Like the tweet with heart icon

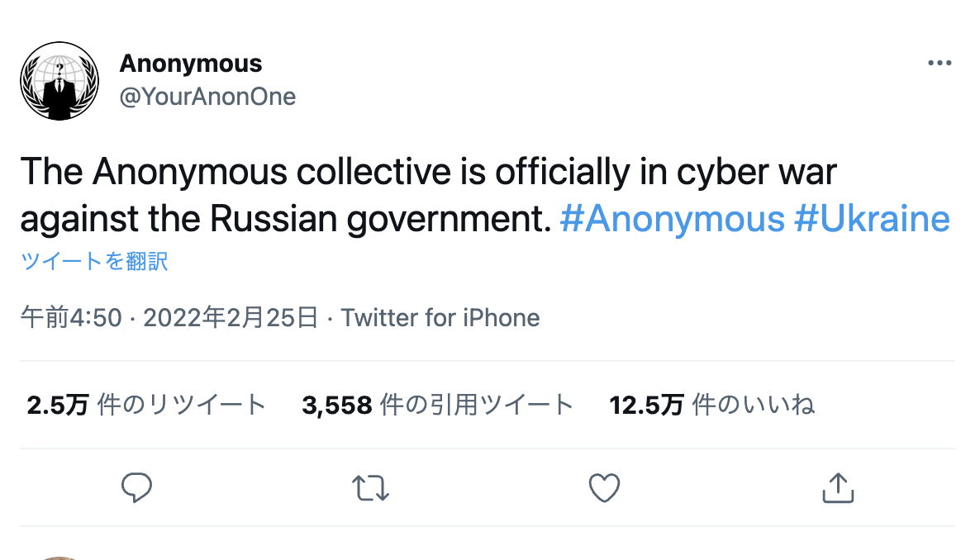pos(604,488)
